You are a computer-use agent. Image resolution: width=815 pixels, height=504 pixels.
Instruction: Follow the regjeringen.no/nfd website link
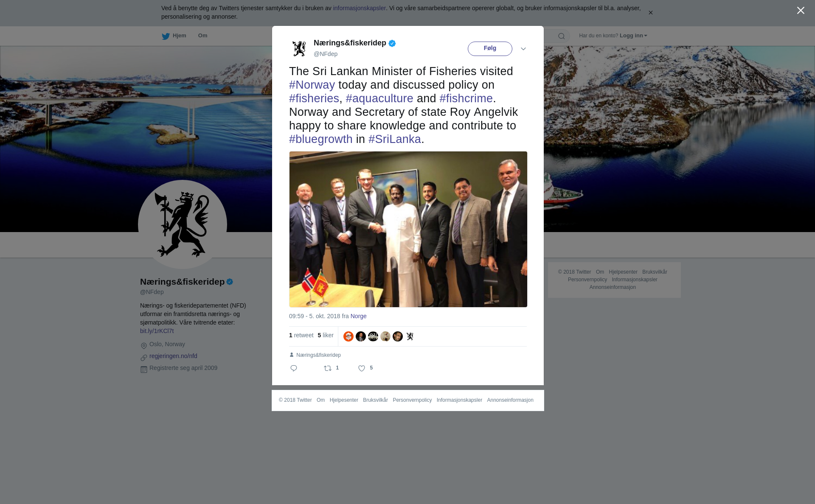pos(173,356)
